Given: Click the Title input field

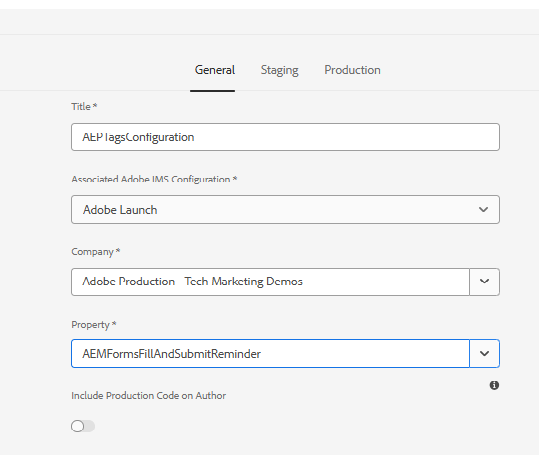Looking at the screenshot, I should point(285,137).
